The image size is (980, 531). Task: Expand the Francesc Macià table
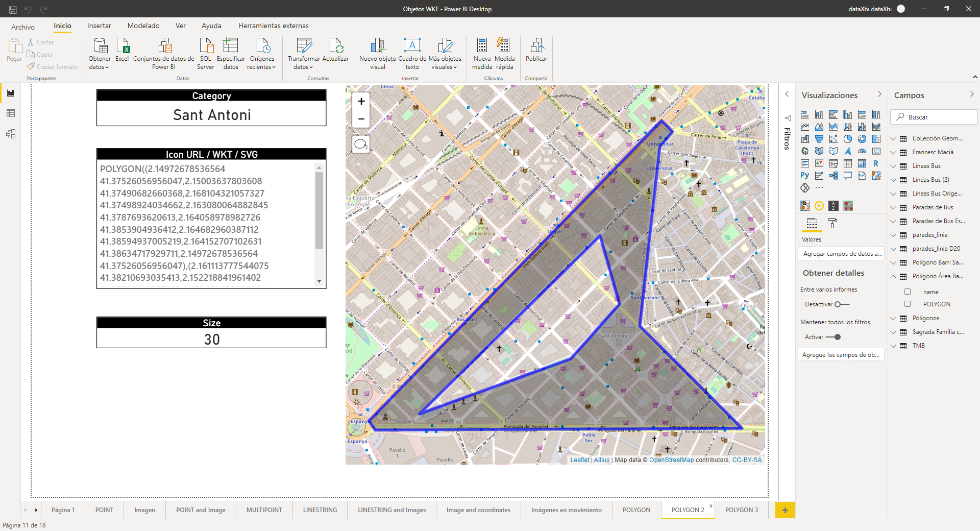893,152
